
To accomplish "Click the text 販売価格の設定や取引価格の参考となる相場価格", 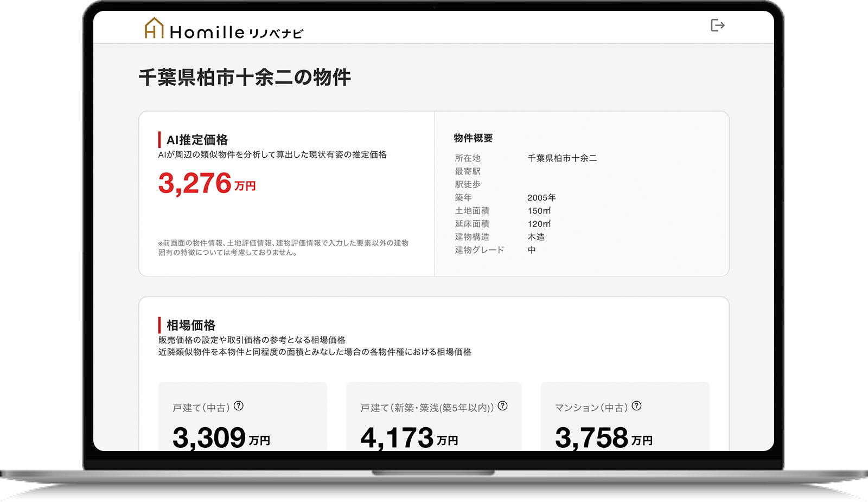I will (x=252, y=340).
